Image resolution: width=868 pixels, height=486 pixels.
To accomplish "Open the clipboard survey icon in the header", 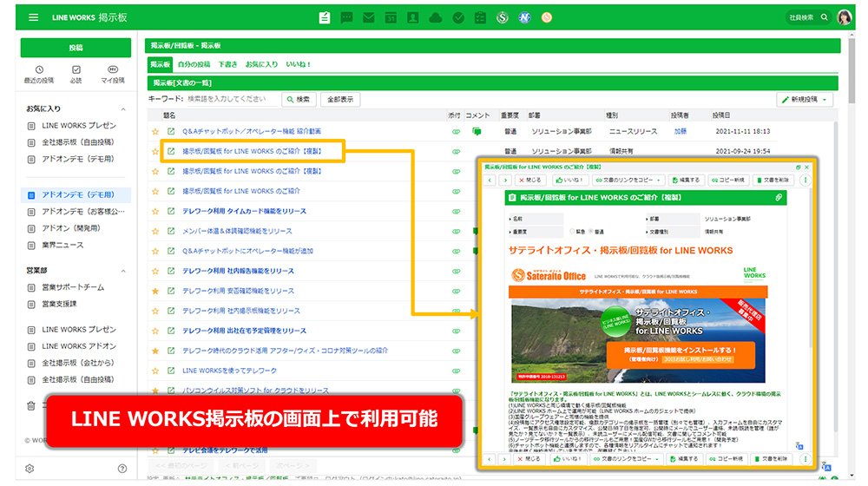I will click(x=480, y=17).
